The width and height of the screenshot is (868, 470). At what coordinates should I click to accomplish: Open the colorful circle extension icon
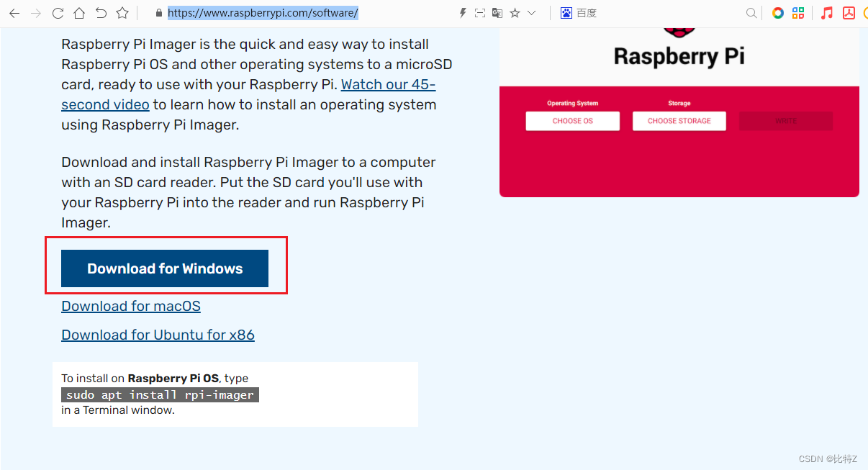point(777,13)
